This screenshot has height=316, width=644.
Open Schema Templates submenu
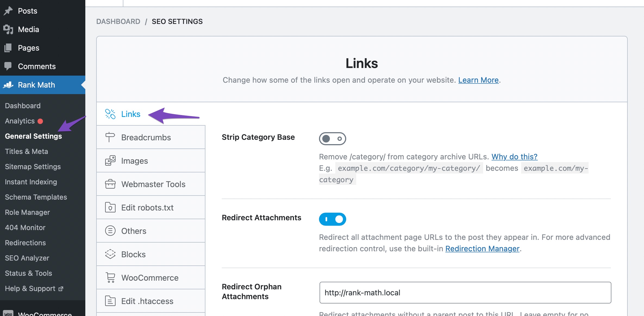[36, 197]
